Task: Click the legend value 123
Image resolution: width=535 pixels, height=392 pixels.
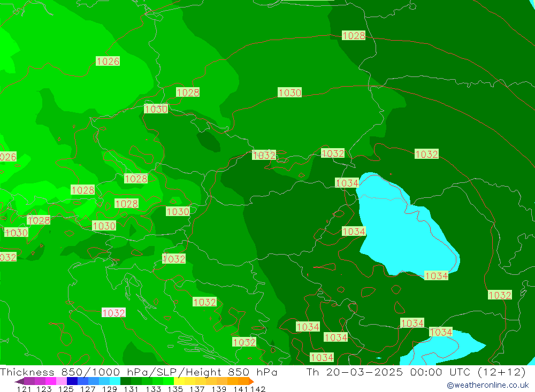Action: (x=44, y=389)
